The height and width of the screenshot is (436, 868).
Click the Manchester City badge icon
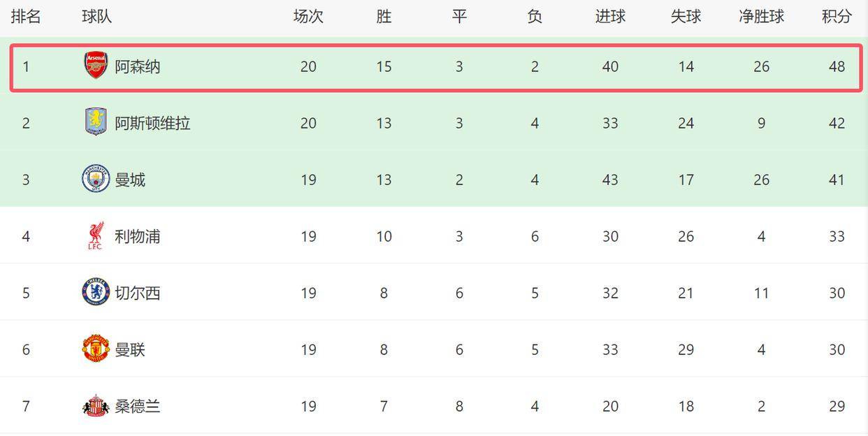pos(96,179)
